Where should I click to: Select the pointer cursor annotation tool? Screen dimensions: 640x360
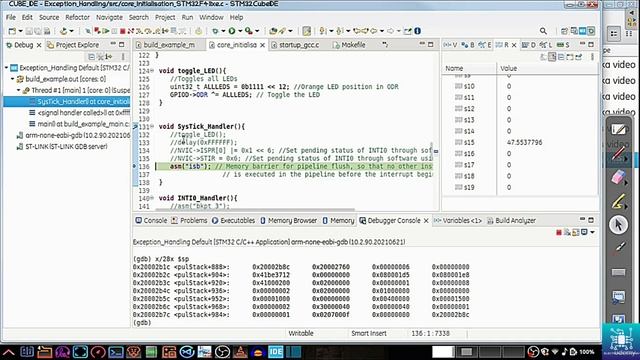point(618,224)
